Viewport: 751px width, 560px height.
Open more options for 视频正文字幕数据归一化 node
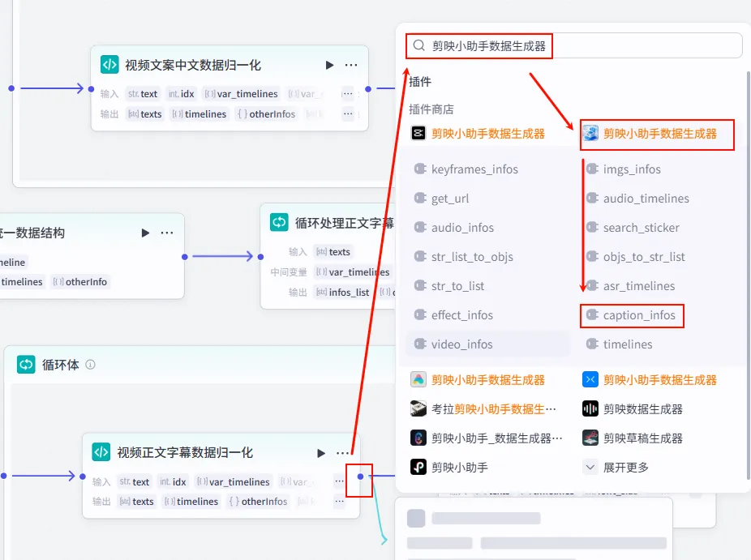pyautogui.click(x=343, y=453)
